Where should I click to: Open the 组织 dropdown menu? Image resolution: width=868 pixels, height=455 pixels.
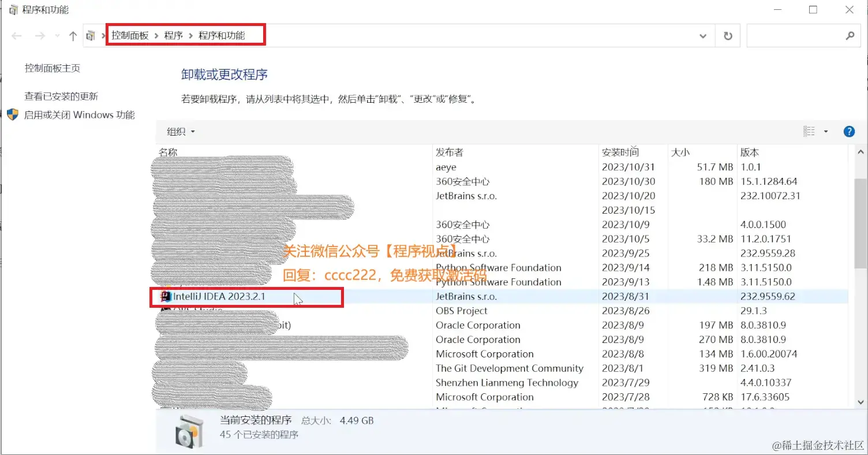click(181, 132)
